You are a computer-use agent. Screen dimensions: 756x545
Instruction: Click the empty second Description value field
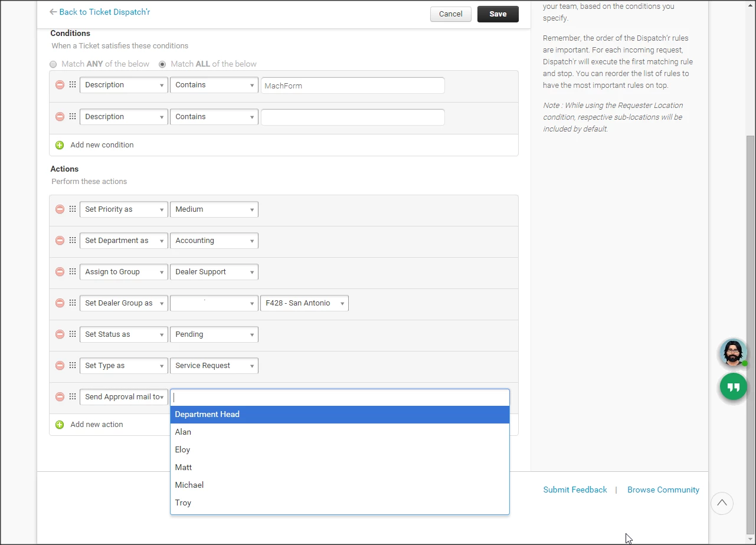(x=353, y=117)
